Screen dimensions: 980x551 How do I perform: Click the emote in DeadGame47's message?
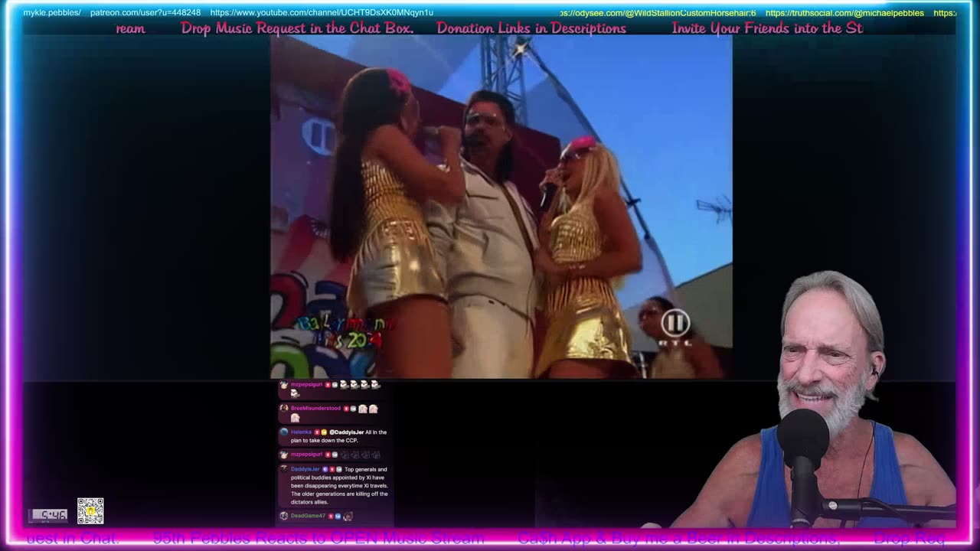(x=348, y=516)
